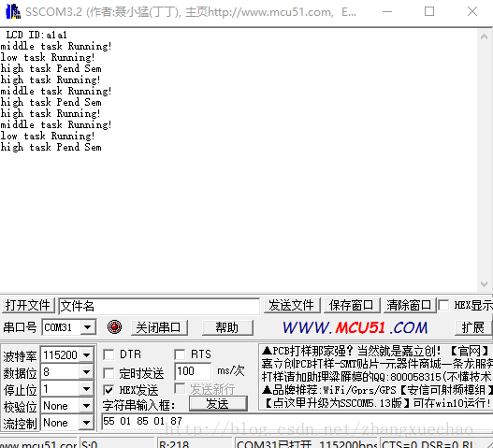Screen dimensions: 493x448
Task: Minimize the SSCOM3.2 window
Action: click(x=387, y=12)
